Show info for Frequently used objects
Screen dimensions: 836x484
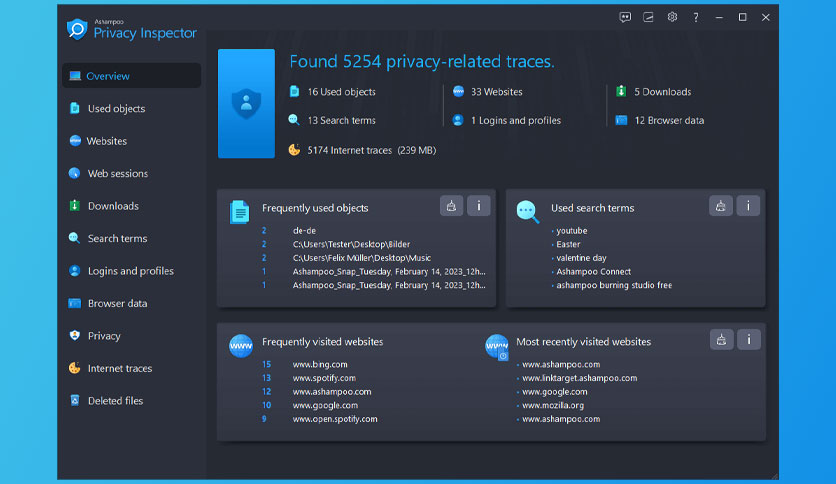pos(479,206)
